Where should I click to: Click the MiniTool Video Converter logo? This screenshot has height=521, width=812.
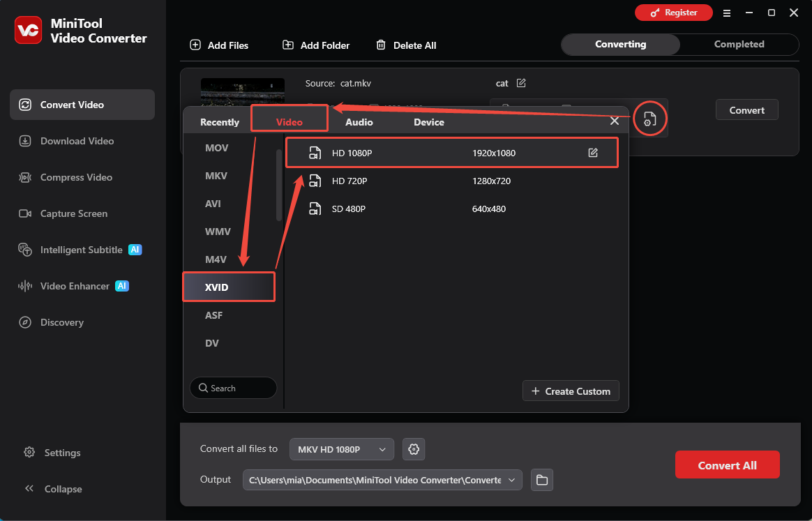[28, 30]
